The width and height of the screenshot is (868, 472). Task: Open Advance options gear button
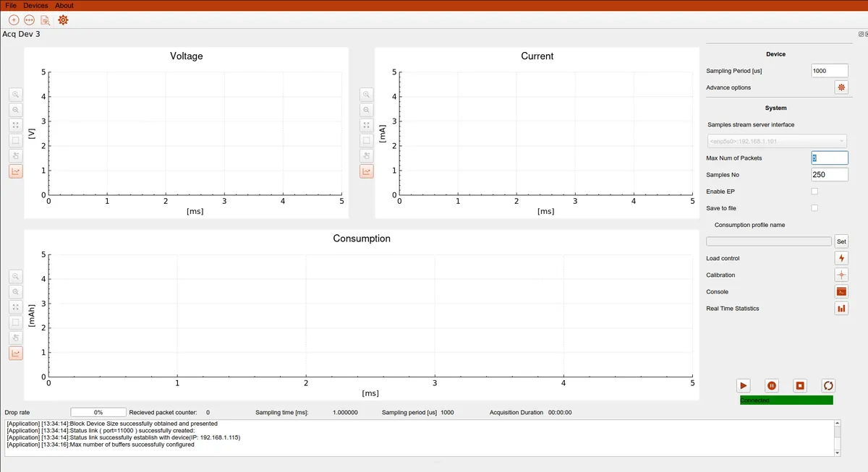click(841, 87)
